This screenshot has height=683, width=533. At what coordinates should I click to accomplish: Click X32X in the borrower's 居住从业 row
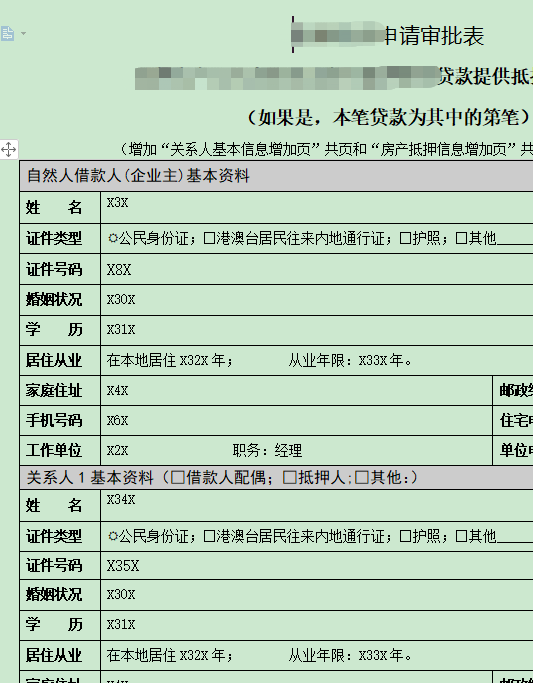click(194, 361)
